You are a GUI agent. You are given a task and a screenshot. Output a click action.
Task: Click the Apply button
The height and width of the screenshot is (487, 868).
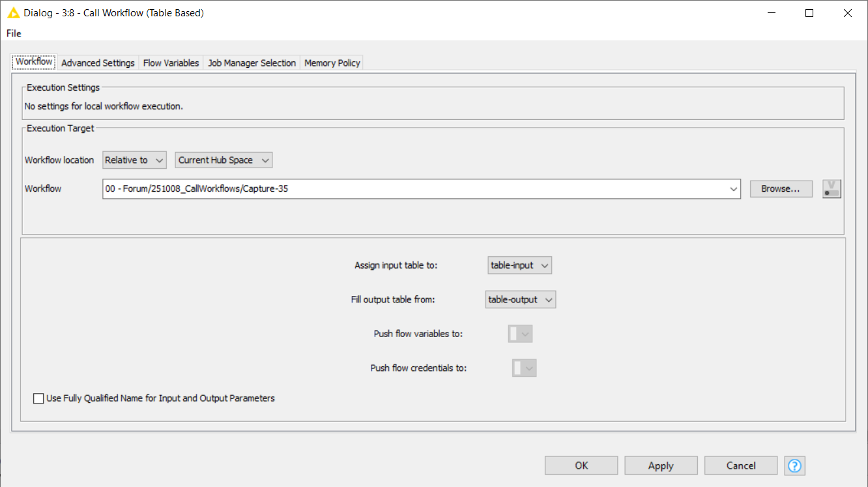pos(661,465)
